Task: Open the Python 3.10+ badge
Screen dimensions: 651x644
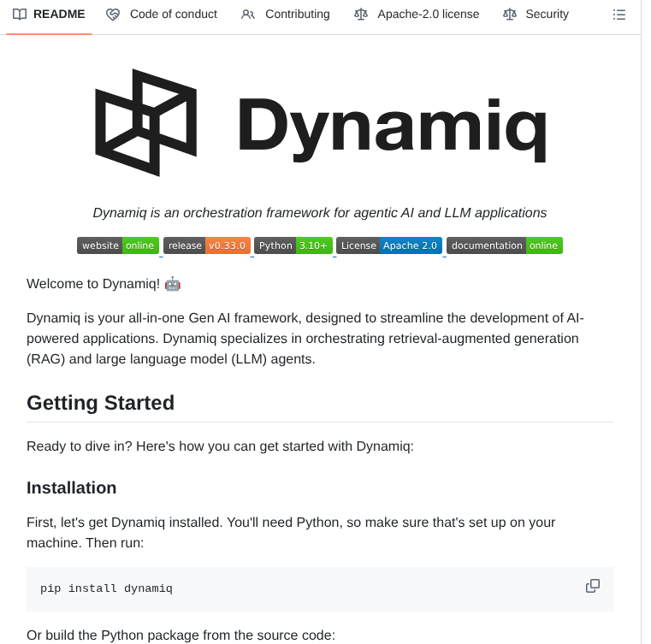Action: 293,245
